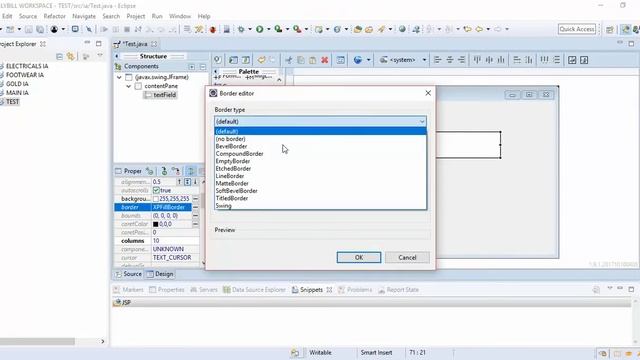This screenshot has width=640, height=360.
Task: Click the Align left edges icon
Action: pyautogui.click(x=438, y=60)
